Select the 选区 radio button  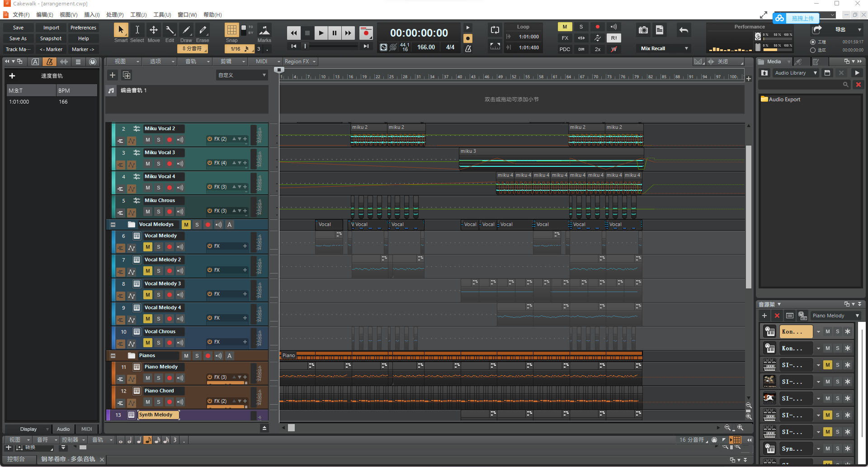point(813,50)
